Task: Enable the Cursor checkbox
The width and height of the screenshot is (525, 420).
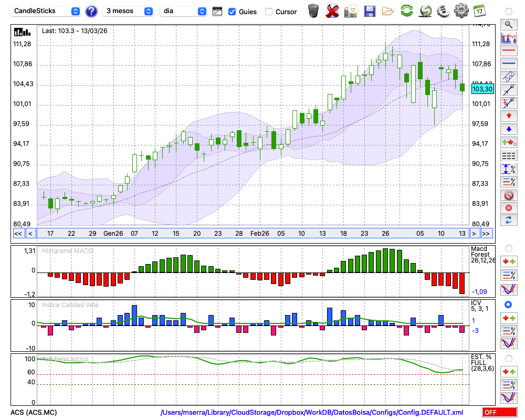Action: [269, 12]
